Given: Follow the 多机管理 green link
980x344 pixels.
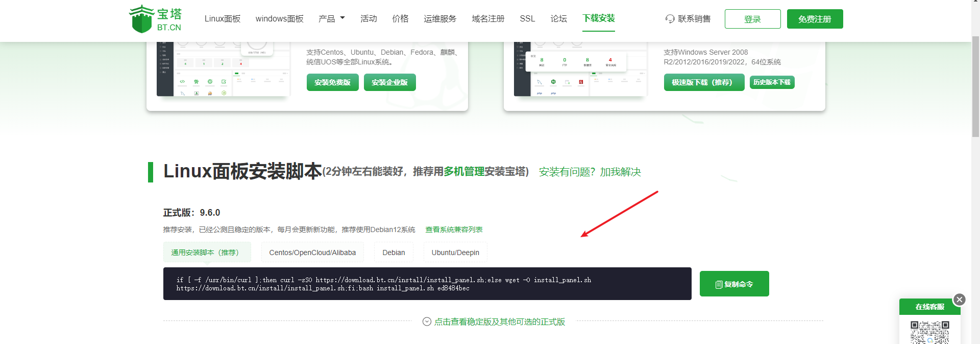Looking at the screenshot, I should 464,172.
